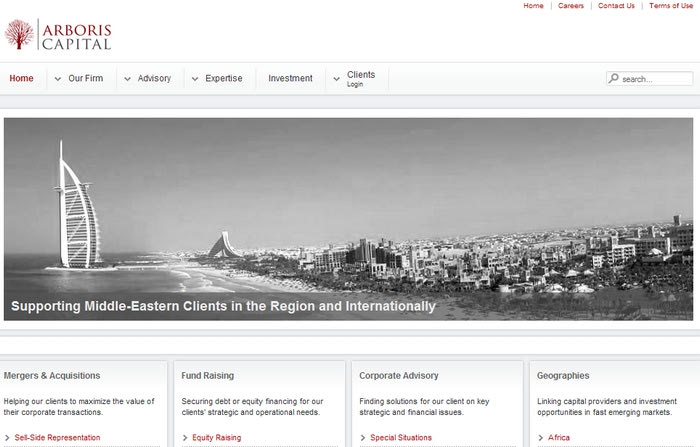Expand the Our Firm dropdown chevron
Screen dimensions: 700x447
tap(58, 79)
